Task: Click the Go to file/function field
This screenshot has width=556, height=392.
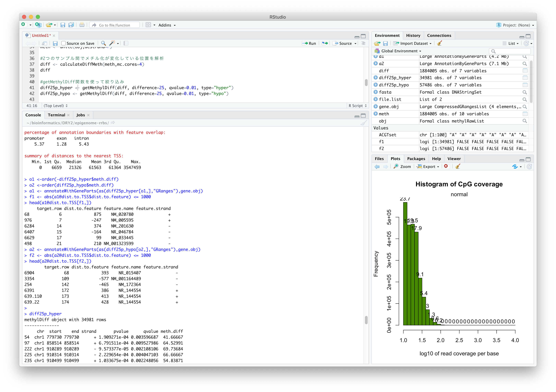Action: point(114,25)
